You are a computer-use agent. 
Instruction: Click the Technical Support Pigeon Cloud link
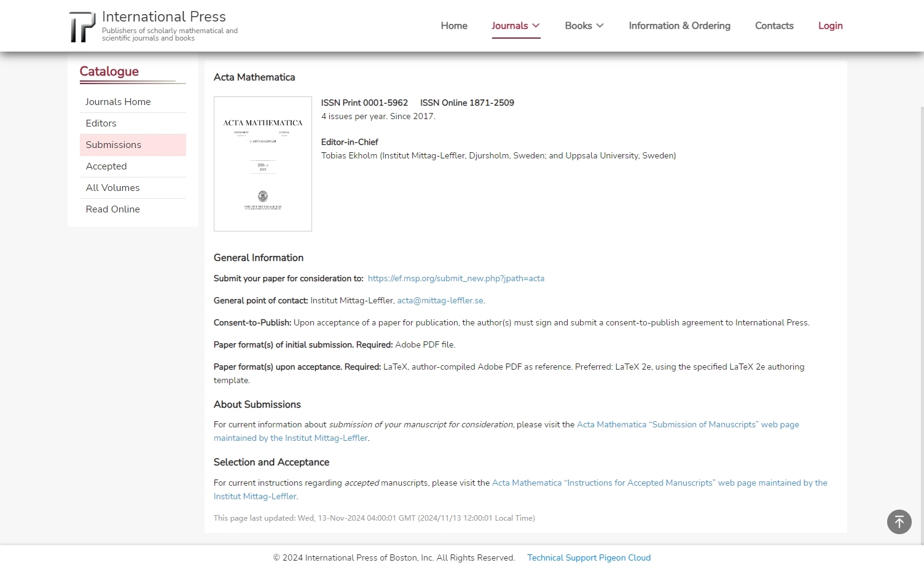589,557
